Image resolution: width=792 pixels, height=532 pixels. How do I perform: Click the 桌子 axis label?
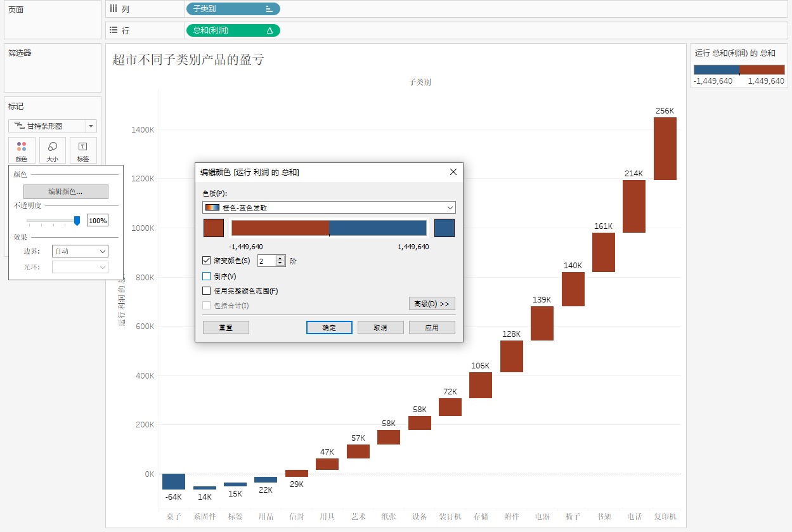[174, 517]
